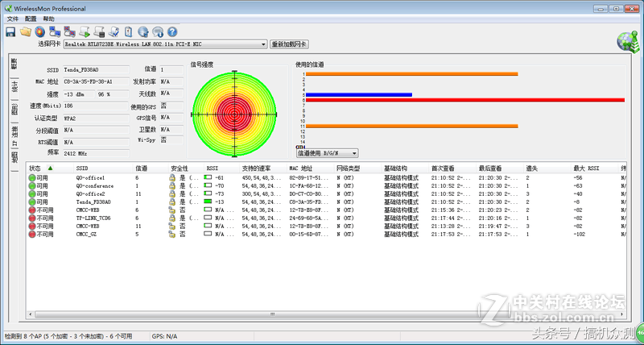Click the red status circle for CMCC_GZ
The image size is (644, 345).
click(32, 234)
